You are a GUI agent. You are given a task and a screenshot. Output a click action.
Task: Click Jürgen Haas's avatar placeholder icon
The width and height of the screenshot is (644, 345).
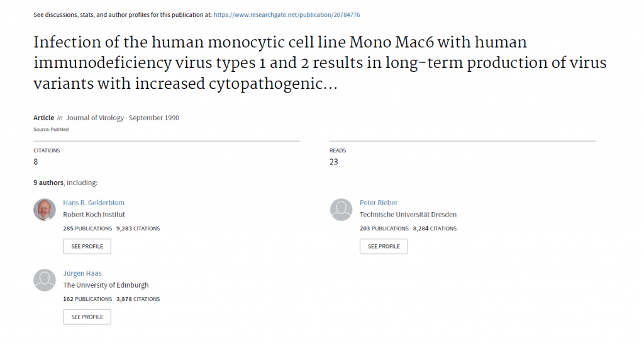[x=45, y=280]
